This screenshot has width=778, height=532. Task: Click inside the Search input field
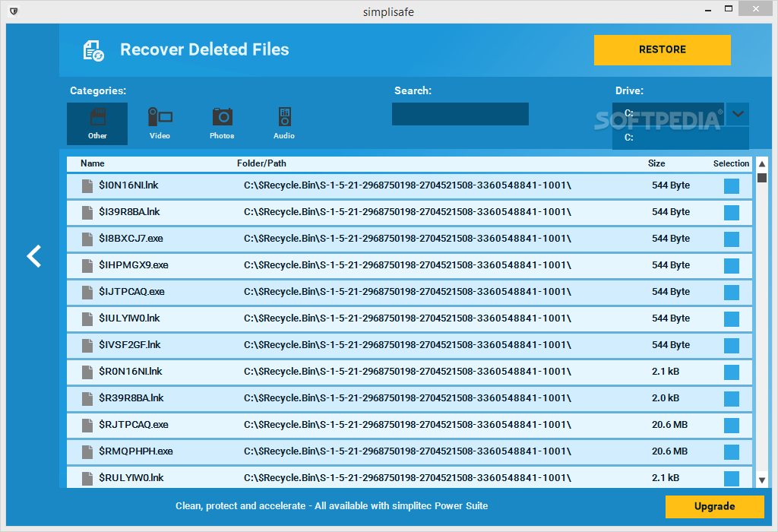[460, 114]
